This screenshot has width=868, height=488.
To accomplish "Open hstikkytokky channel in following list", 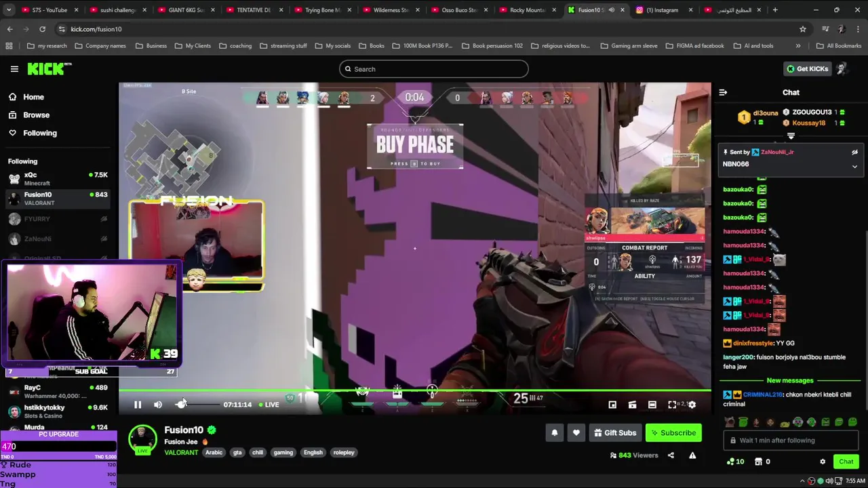I will tap(59, 411).
